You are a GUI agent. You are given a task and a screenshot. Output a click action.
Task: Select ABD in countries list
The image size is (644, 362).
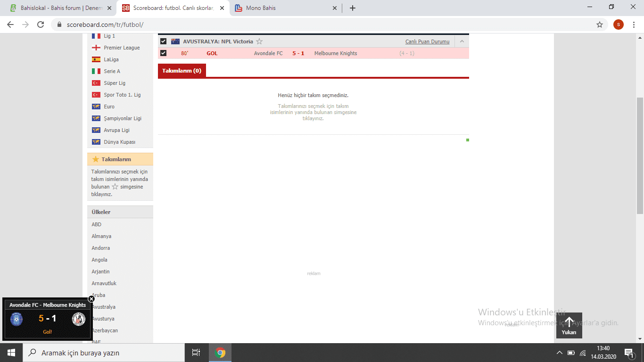pos(97,224)
